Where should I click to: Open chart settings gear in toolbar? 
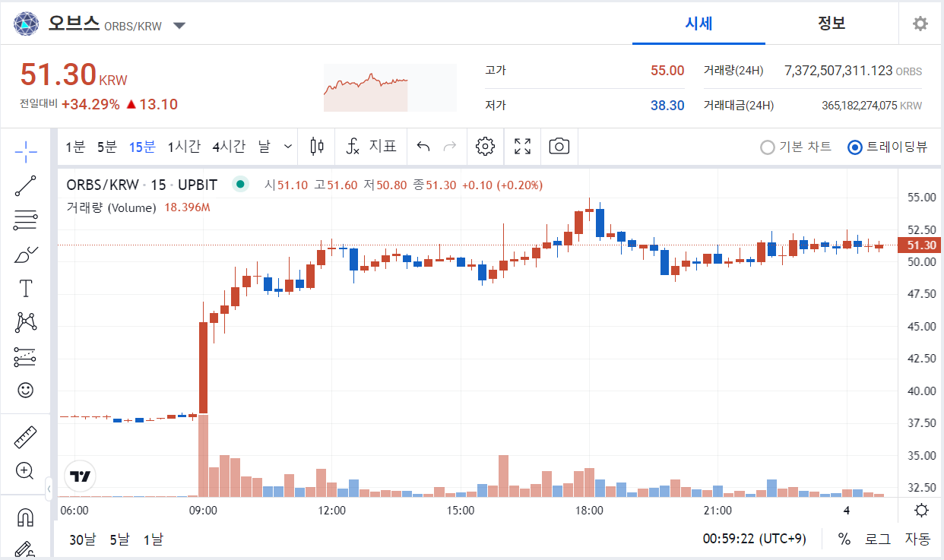(x=485, y=147)
